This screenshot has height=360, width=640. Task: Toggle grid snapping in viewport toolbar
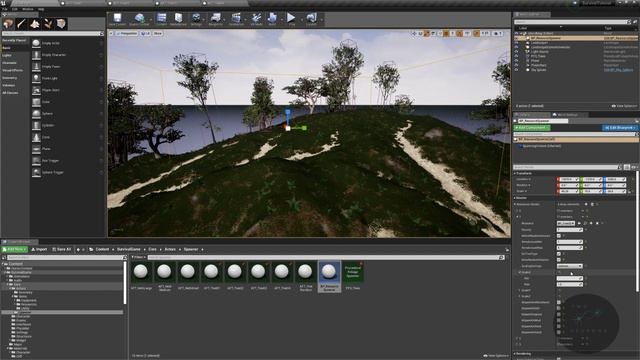tap(446, 33)
